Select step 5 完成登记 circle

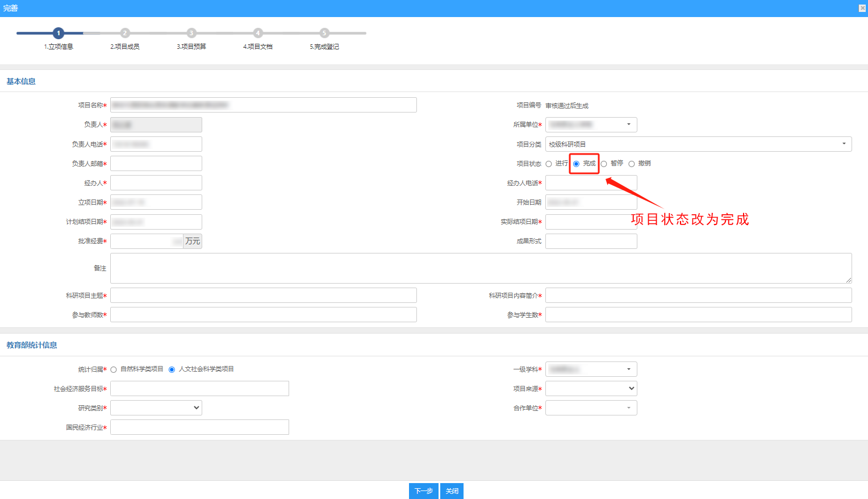point(324,33)
